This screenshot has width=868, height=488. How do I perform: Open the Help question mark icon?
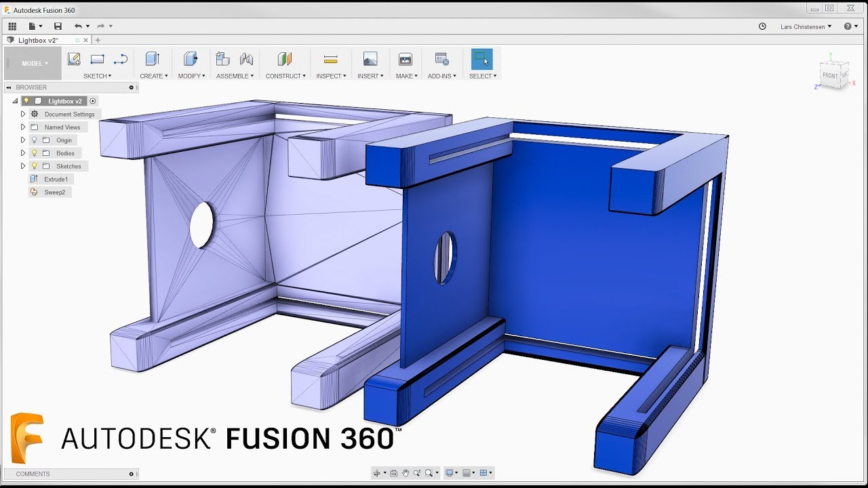848,26
